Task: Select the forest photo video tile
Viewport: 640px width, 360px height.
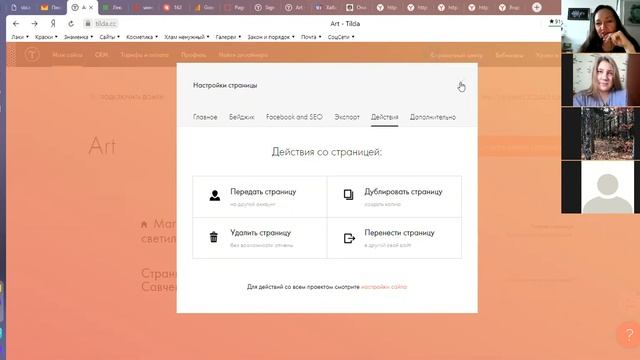Action: point(601,133)
